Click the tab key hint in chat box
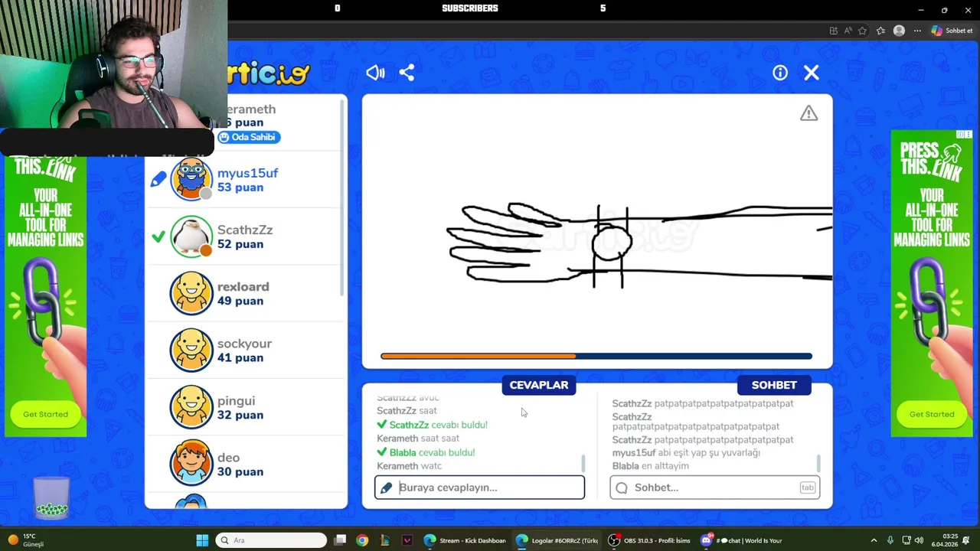 808,487
